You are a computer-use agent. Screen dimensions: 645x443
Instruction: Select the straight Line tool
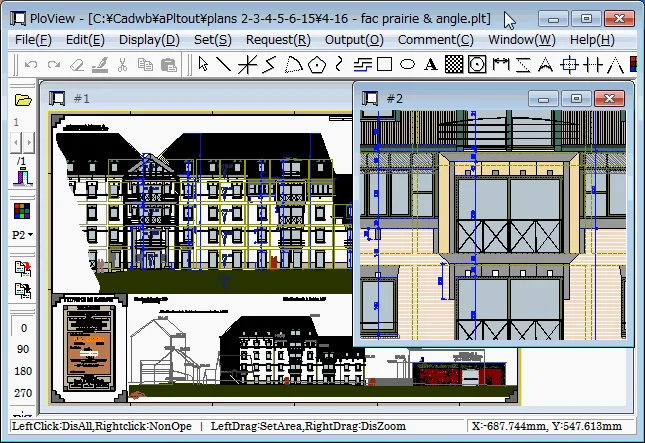[x=224, y=65]
